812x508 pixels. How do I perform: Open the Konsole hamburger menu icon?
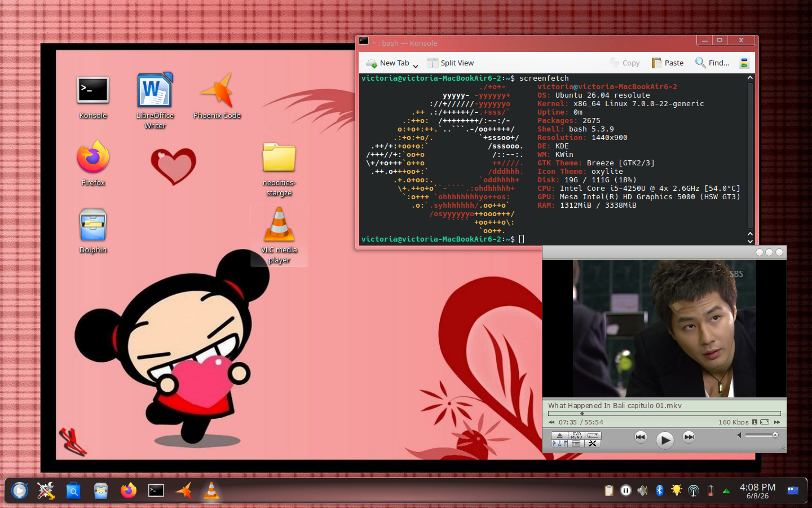pyautogui.click(x=744, y=63)
